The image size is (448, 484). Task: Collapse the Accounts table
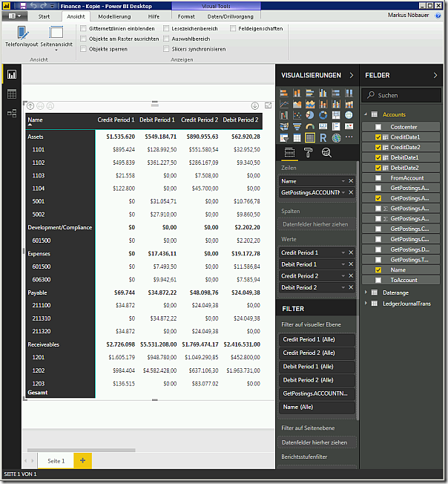tap(366, 114)
